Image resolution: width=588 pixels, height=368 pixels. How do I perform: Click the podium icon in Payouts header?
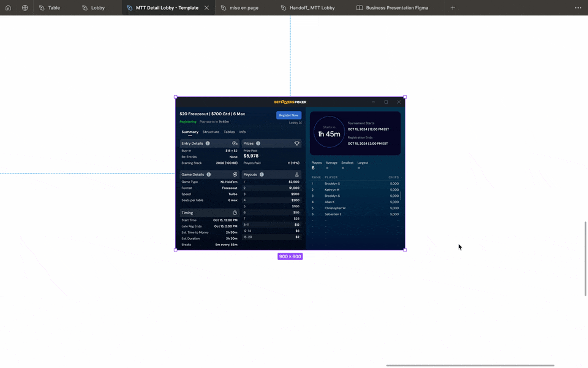point(297,175)
